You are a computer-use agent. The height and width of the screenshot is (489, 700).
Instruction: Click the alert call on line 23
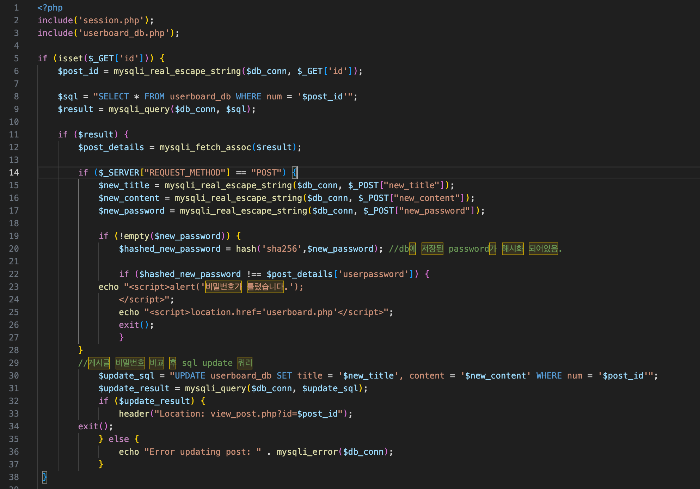[x=182, y=287]
